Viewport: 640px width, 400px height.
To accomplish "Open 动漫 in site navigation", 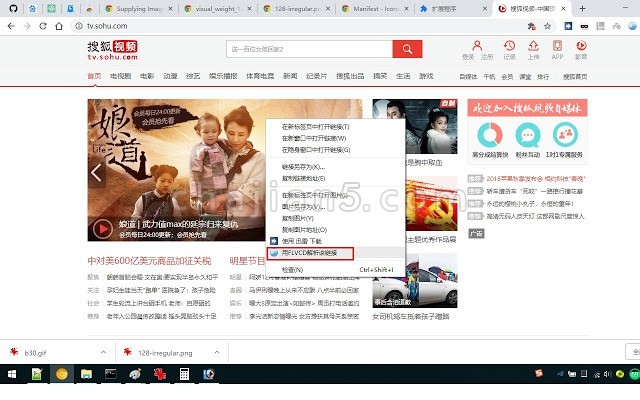I will coord(170,76).
